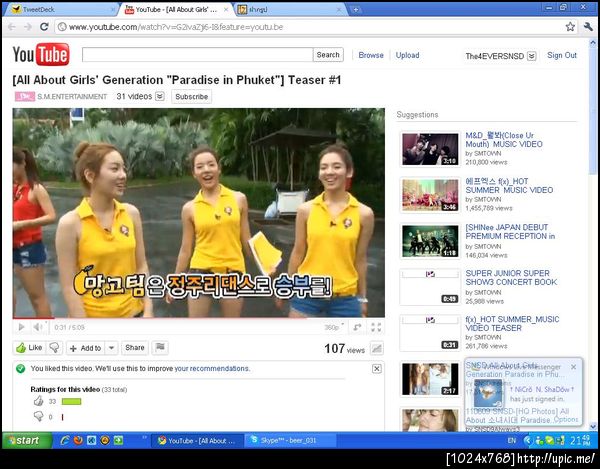Seek in the video progress bar
This screenshot has height=469, width=600.
(198, 318)
